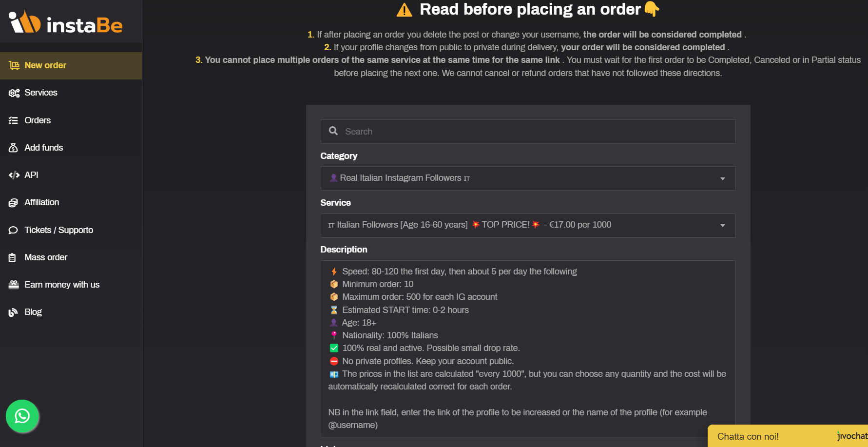Viewport: 868px width, 447px height.
Task: Click the Affiliation coins icon
Action: point(14,203)
